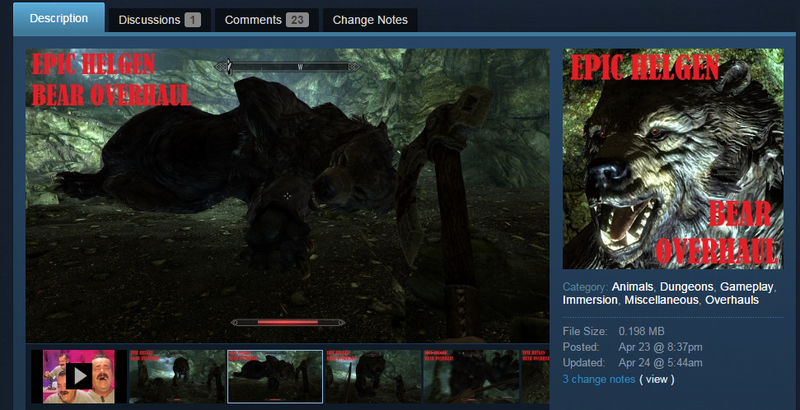800x410 pixels.
Task: Open the Overhauls category link
Action: coord(732,300)
